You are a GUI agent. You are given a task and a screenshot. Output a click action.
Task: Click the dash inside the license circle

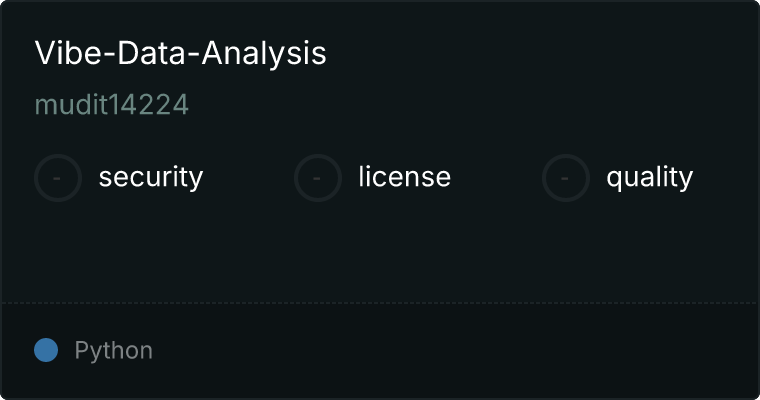point(317,178)
